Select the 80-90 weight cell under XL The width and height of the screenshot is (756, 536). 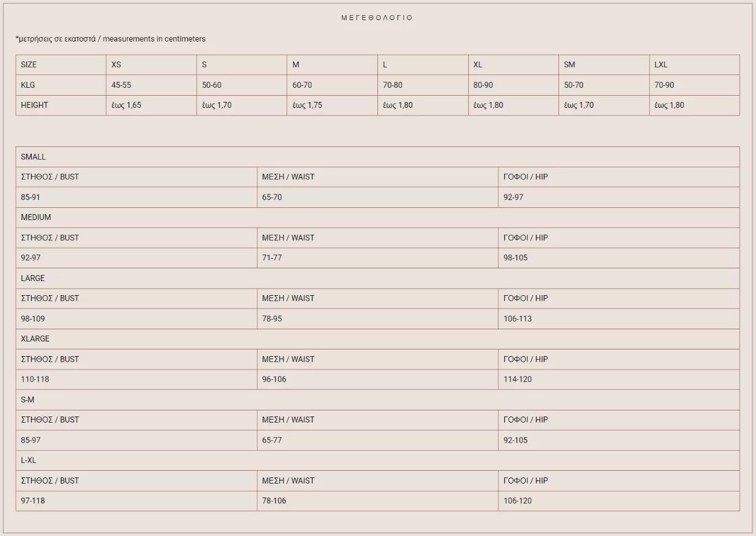point(483,85)
